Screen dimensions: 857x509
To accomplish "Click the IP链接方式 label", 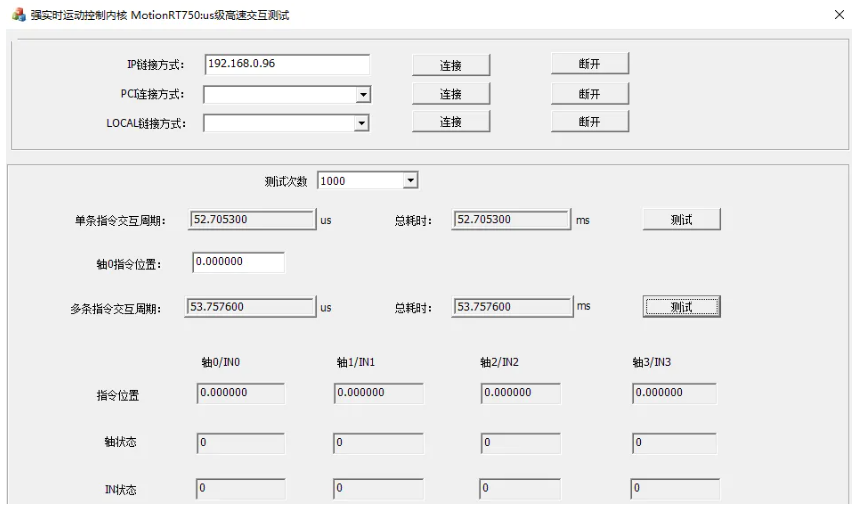I will coord(156,65).
